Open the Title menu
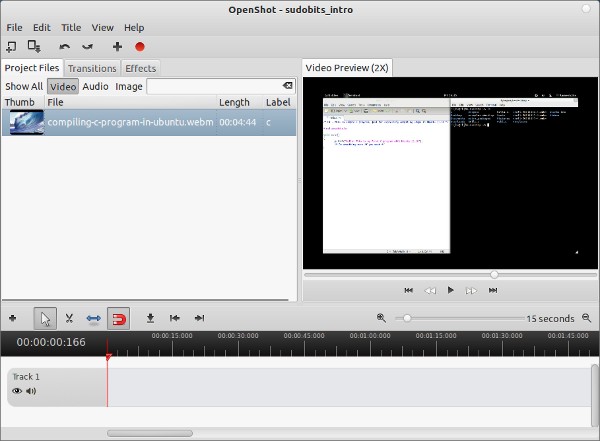This screenshot has width=600, height=441. tap(71, 28)
